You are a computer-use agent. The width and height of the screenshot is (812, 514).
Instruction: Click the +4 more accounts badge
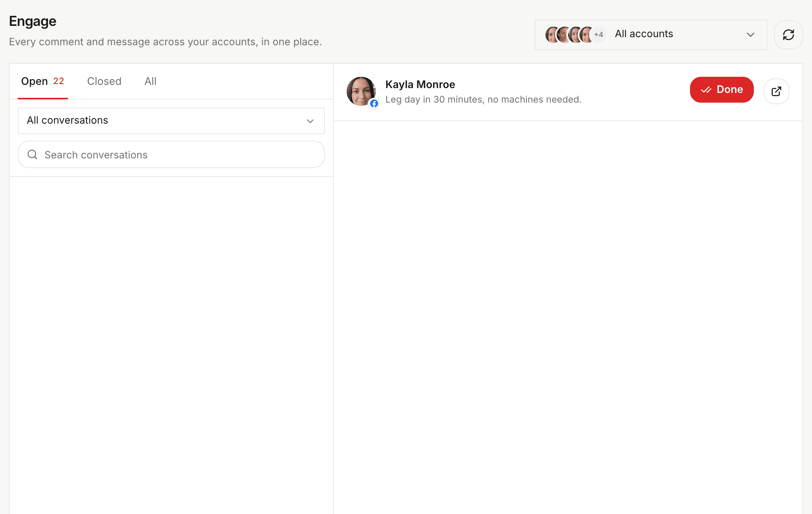(598, 35)
